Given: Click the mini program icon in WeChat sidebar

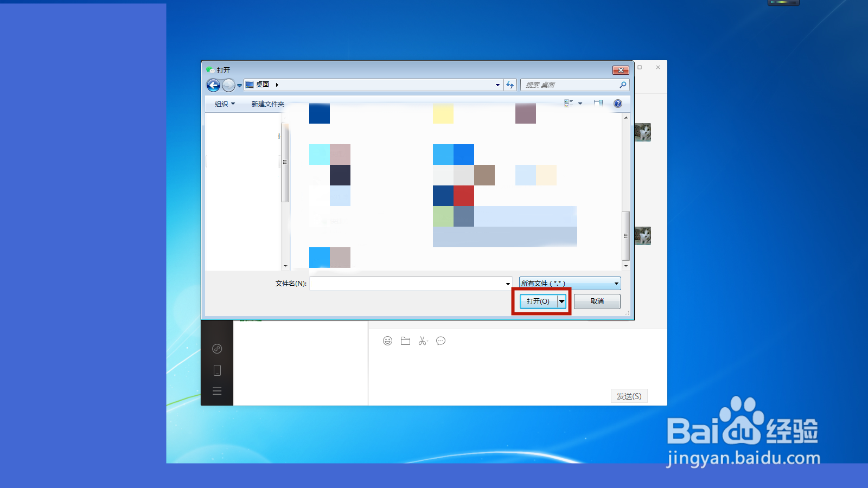Looking at the screenshot, I should (217, 349).
